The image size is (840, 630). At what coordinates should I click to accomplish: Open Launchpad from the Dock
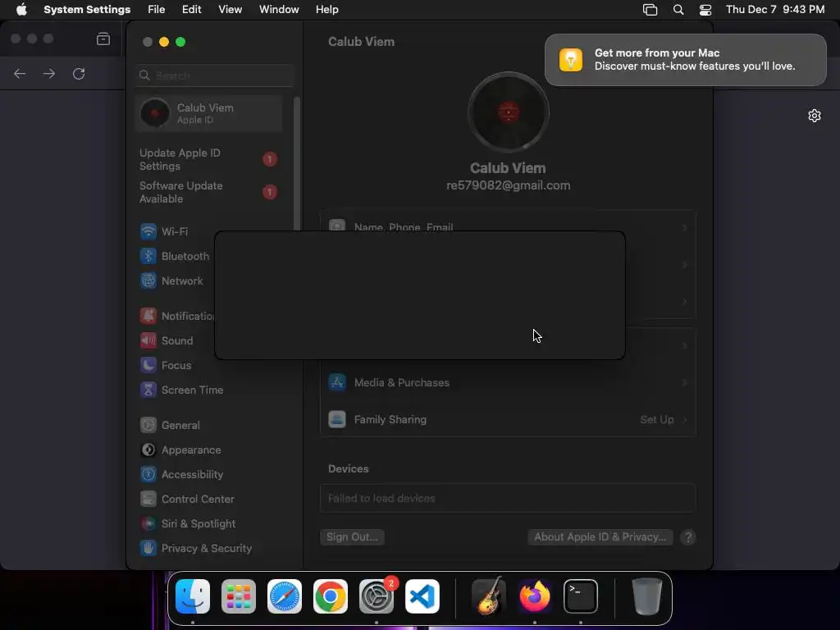[x=239, y=596]
